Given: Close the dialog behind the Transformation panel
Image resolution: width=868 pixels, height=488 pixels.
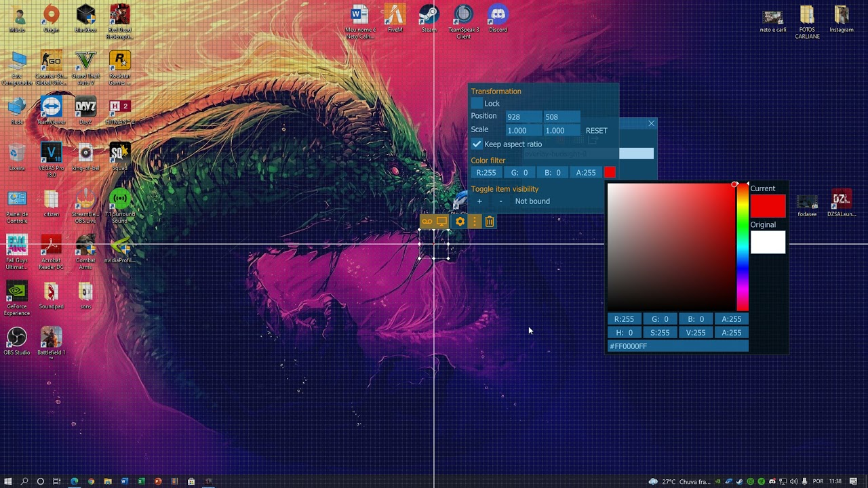Looking at the screenshot, I should click(x=652, y=123).
